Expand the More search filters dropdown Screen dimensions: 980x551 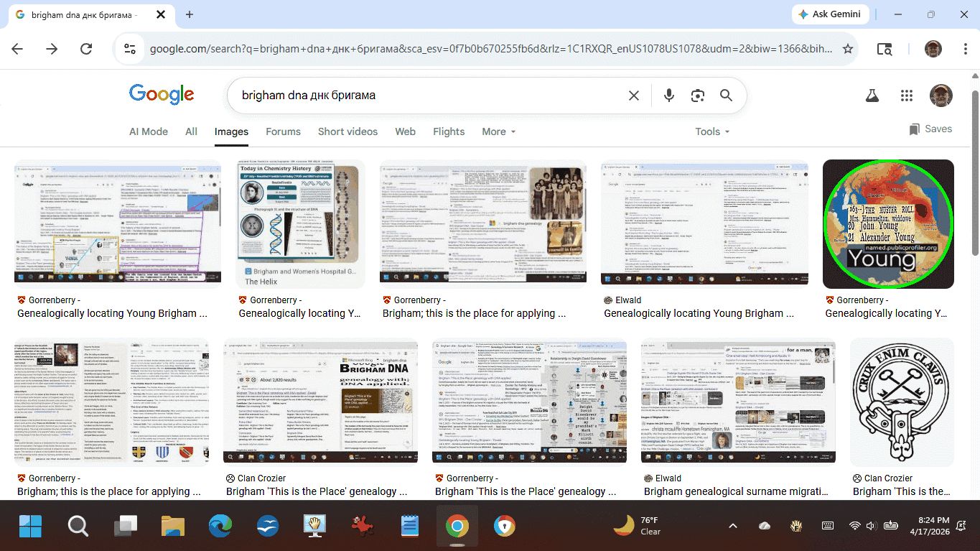[x=498, y=131]
